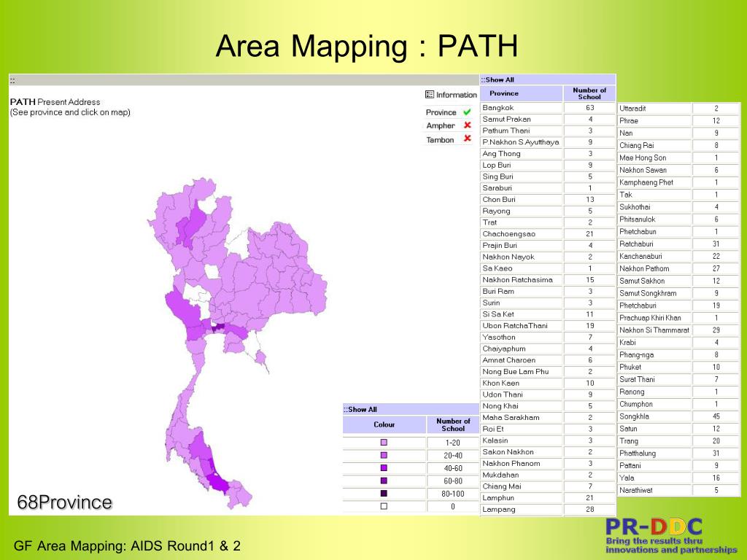Screen dimensions: 747x560
Task: Select the Phuket row
Action: pyautogui.click(x=678, y=367)
